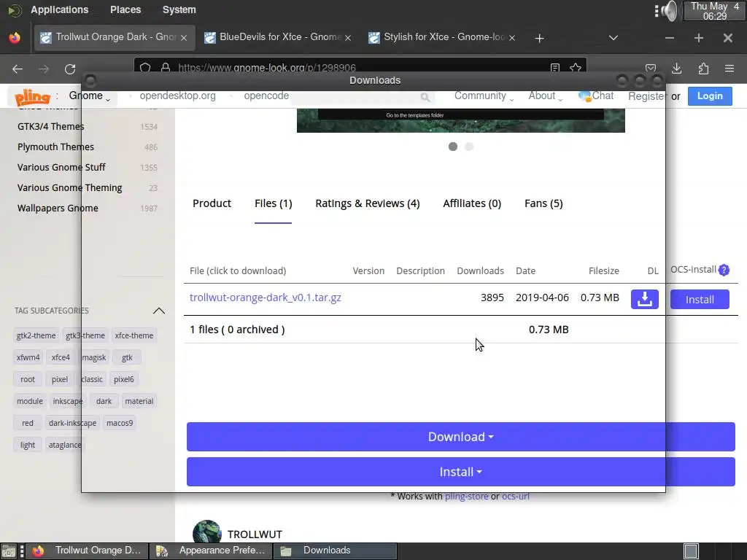Viewport: 747px width, 560px height.
Task: Select the xfce-theme tag
Action: pyautogui.click(x=134, y=335)
